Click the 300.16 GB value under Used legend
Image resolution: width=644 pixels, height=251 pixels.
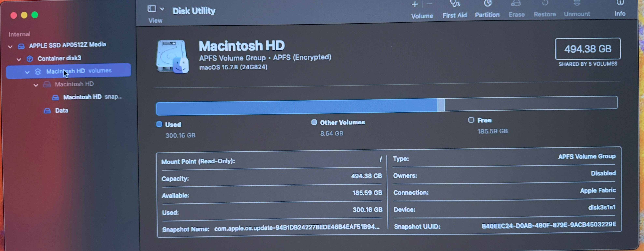pos(181,136)
